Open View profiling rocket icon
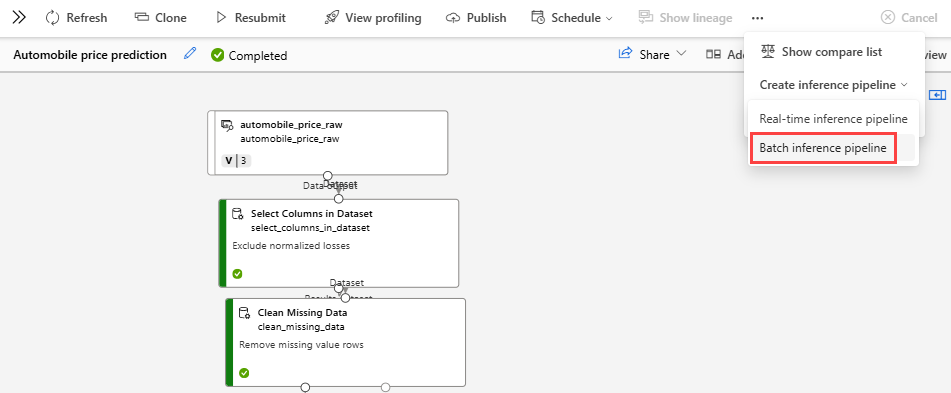This screenshot has width=951, height=393. [331, 18]
